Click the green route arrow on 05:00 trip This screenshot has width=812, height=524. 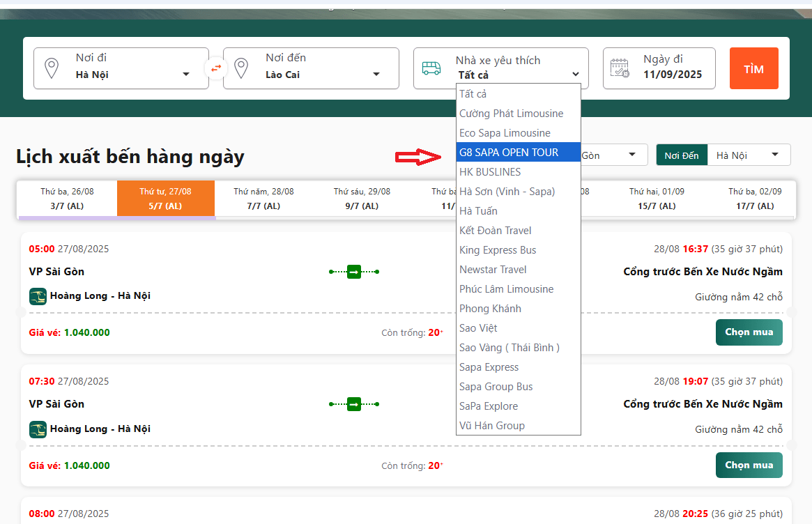(354, 272)
